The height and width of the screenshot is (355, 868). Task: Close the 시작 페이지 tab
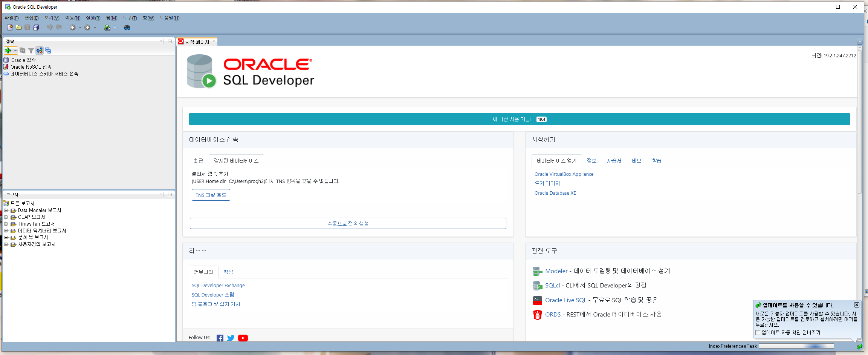(214, 41)
